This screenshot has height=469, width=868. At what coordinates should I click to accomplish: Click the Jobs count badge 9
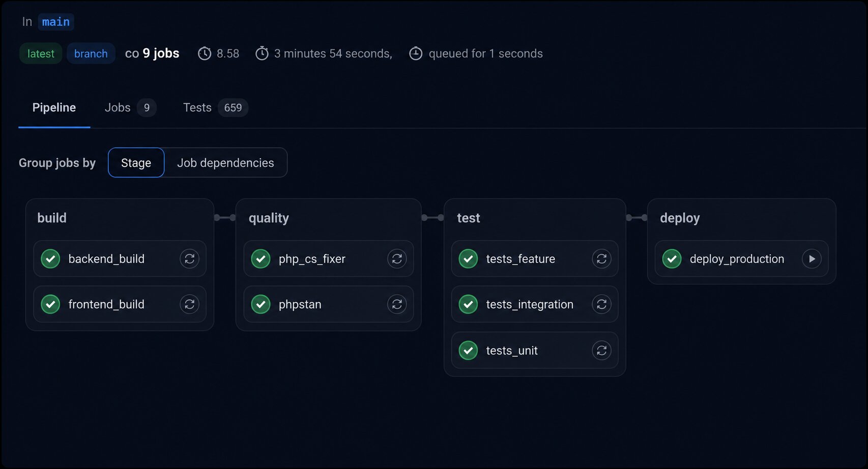(147, 108)
